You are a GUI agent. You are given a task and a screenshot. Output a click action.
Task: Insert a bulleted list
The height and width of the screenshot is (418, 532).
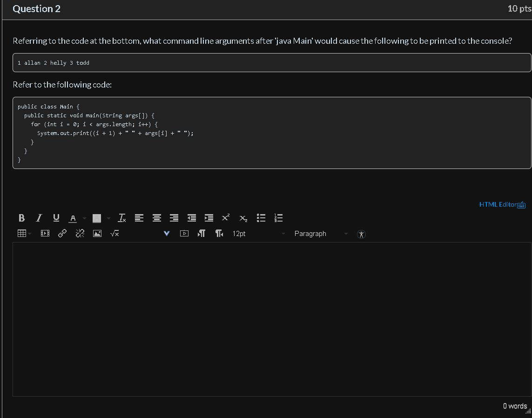point(261,218)
